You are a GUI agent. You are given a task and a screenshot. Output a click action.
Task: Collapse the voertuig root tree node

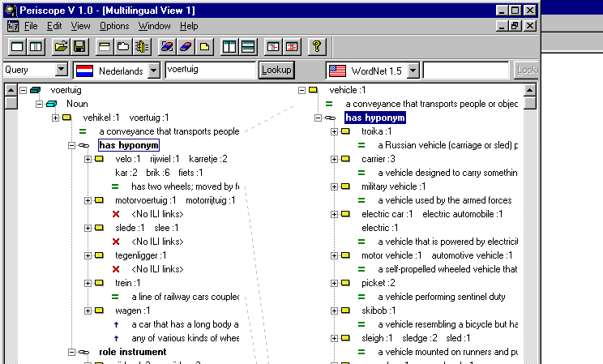[x=23, y=90]
